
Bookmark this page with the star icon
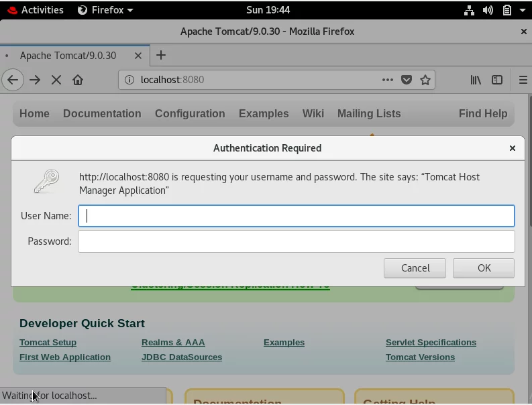425,80
